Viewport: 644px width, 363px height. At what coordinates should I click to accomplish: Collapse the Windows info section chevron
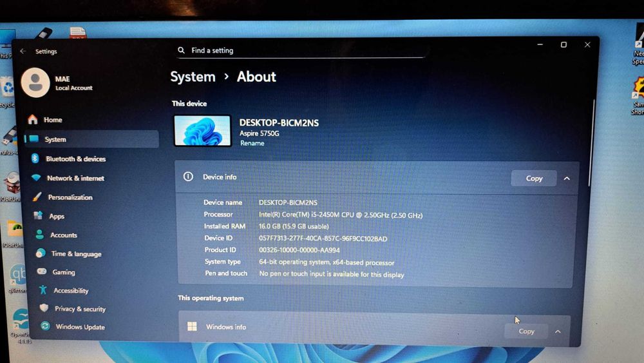558,331
